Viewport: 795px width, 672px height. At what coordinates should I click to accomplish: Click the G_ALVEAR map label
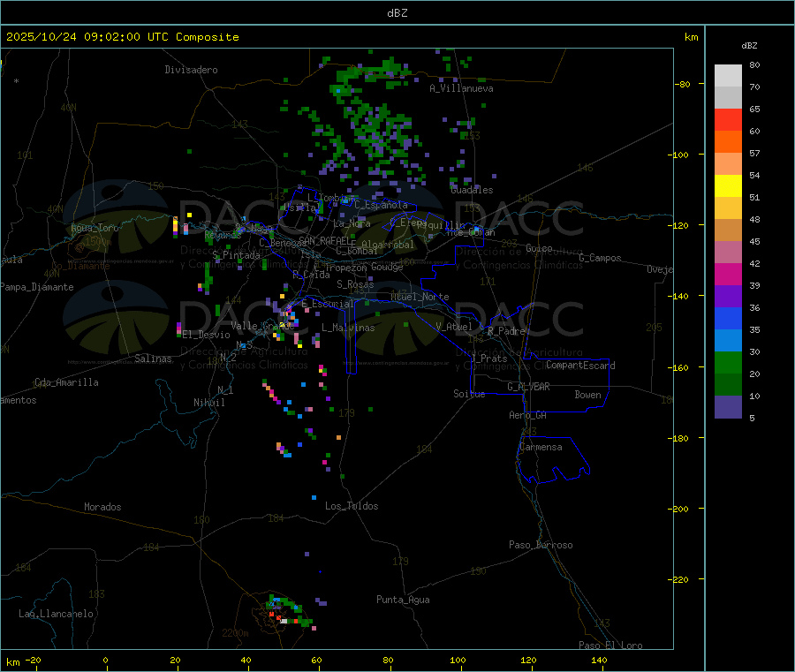coord(528,387)
